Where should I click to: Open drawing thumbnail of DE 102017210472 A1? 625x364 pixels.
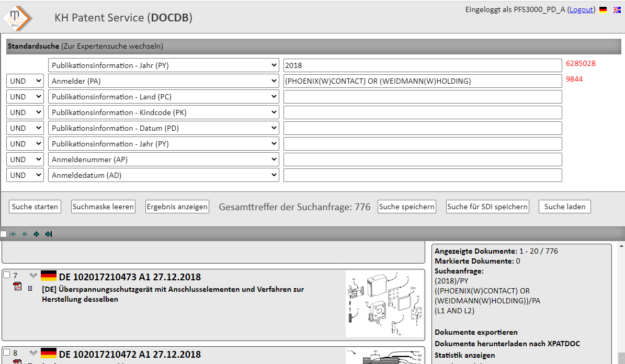click(384, 356)
